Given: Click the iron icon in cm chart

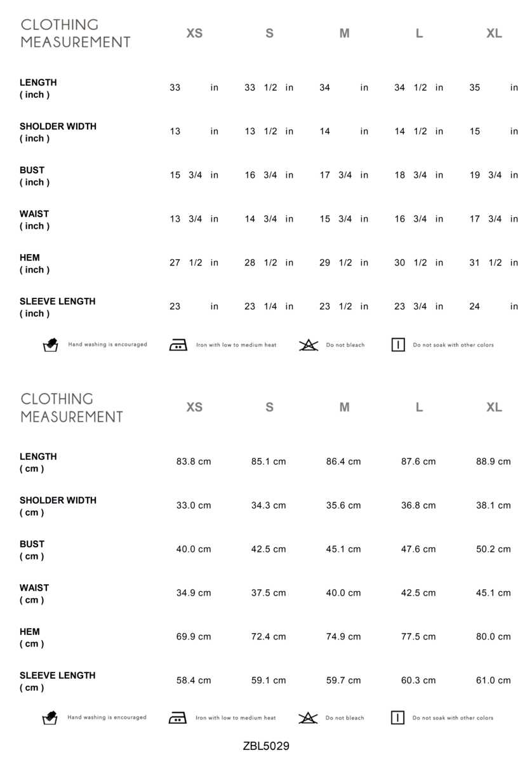Looking at the screenshot, I should pyautogui.click(x=178, y=718).
